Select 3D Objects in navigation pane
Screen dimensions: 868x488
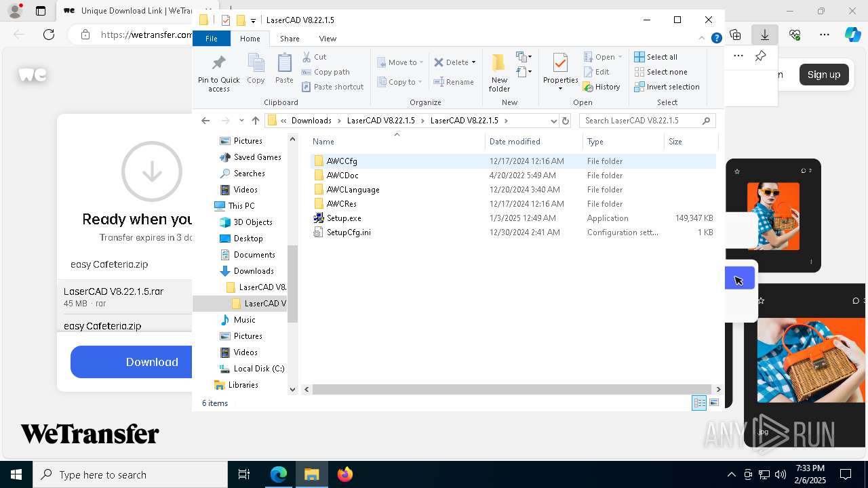click(245, 222)
